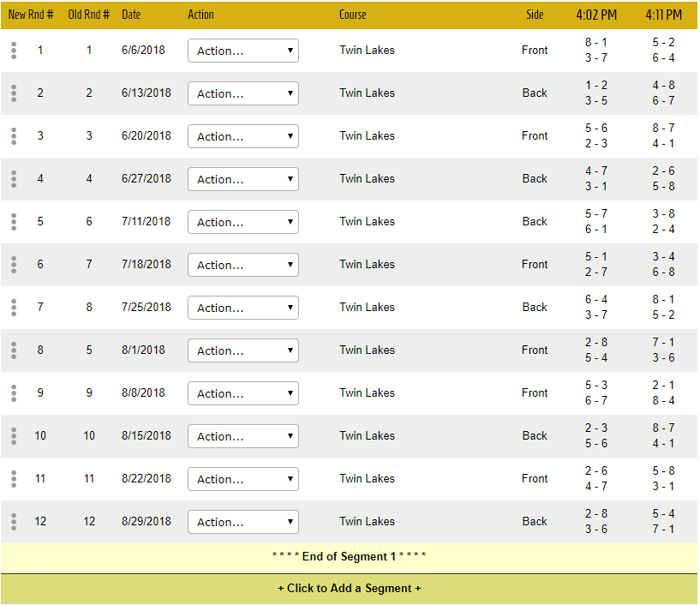Click the drag dots beside round 5
700x605 pixels.
pos(14,222)
